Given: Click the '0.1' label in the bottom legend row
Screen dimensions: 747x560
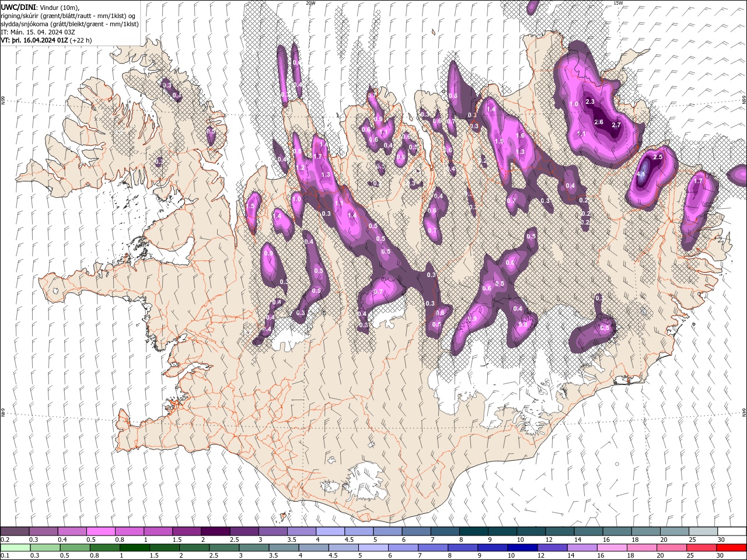Looking at the screenshot, I should [5, 556].
